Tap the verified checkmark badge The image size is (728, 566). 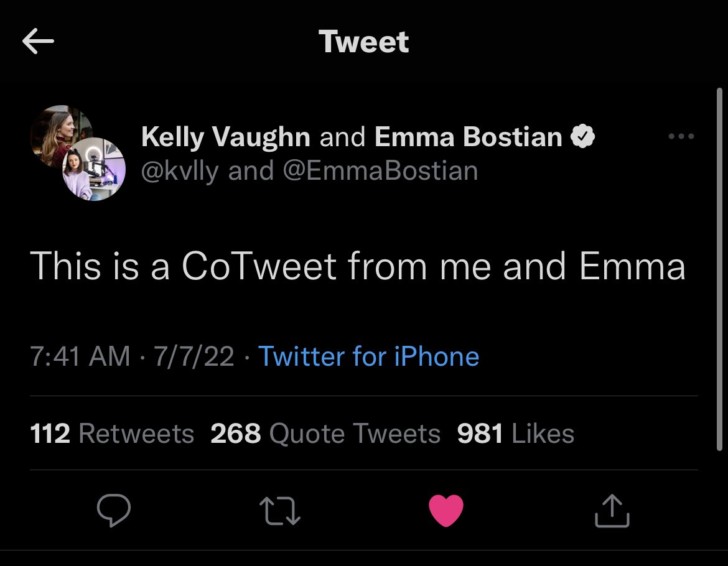click(x=583, y=137)
